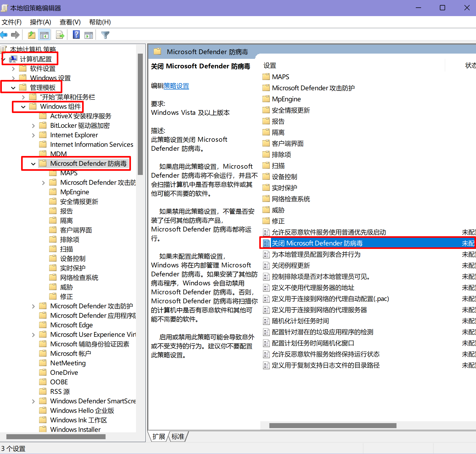476x454 pixels.
Task: Expand the Internet Explorer tree node
Action: tap(33, 135)
